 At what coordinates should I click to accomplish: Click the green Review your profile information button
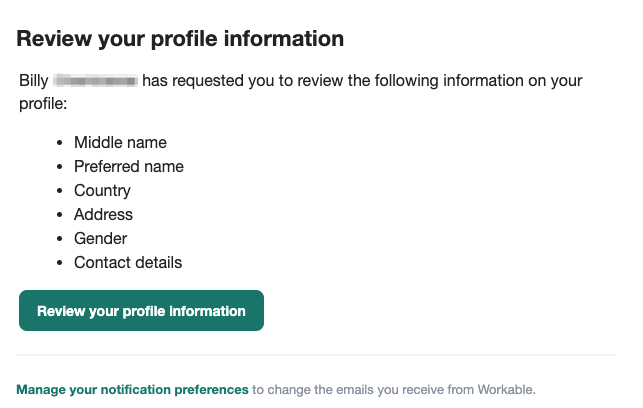click(141, 311)
